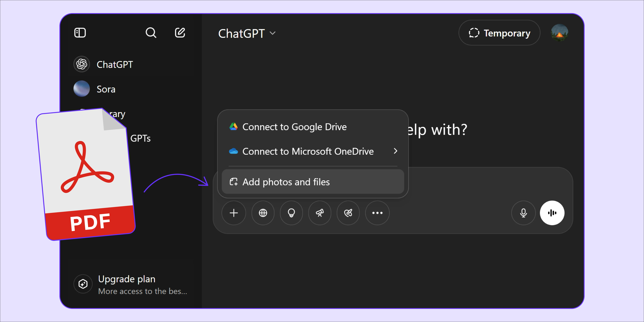Open more tools with the ellipsis icon
This screenshot has height=322, width=644.
(377, 213)
